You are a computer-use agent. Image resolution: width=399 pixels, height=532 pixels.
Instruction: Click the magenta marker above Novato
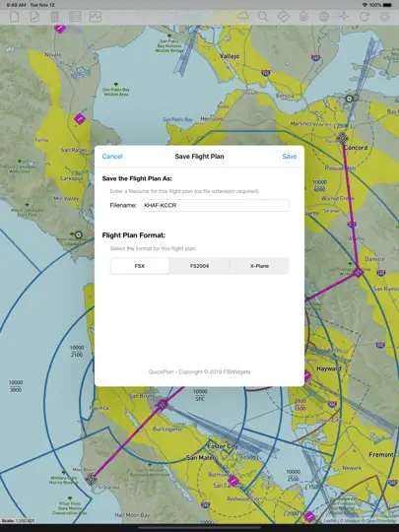coord(60,29)
